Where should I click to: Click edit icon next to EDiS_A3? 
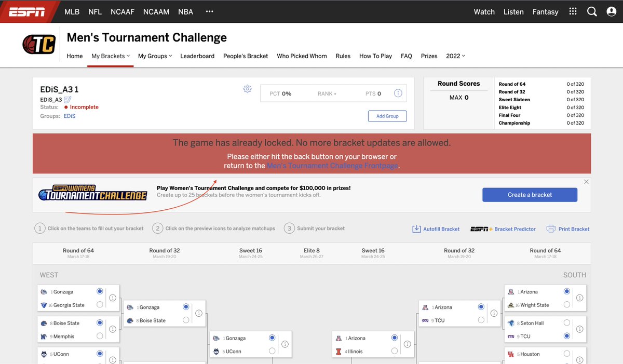[67, 100]
